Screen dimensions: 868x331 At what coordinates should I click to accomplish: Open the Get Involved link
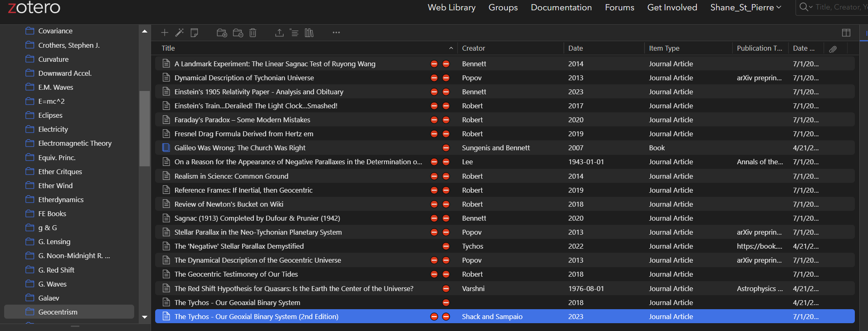pyautogui.click(x=672, y=7)
